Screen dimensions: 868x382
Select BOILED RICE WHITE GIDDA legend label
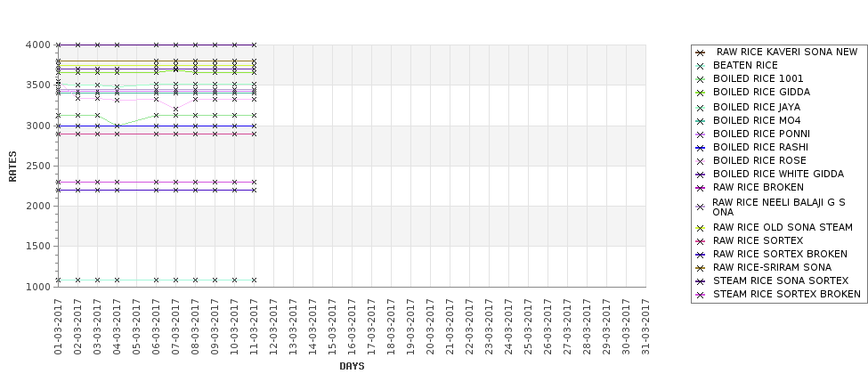tap(778, 174)
